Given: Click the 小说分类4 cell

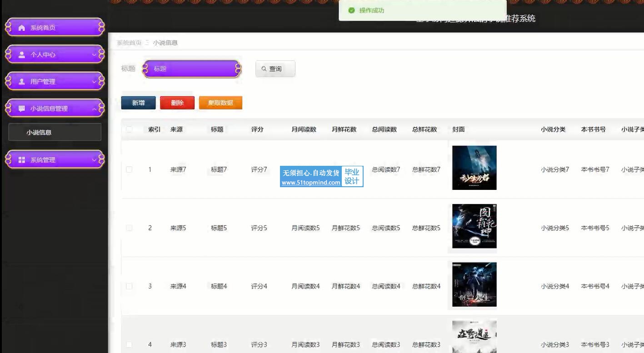Looking at the screenshot, I should tap(555, 286).
